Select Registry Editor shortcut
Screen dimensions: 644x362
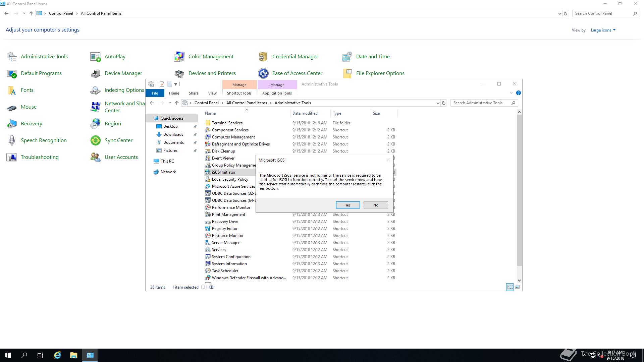(x=224, y=229)
